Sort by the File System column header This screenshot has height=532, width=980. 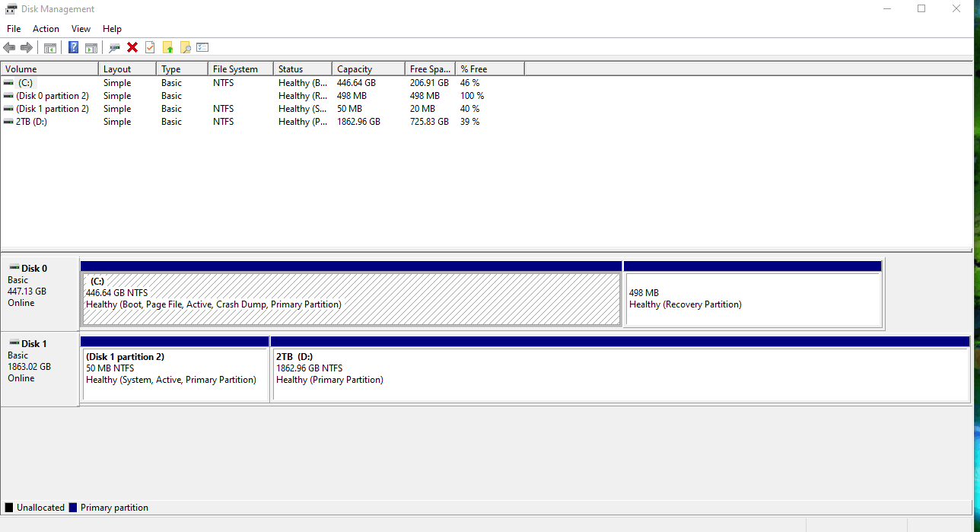point(240,68)
